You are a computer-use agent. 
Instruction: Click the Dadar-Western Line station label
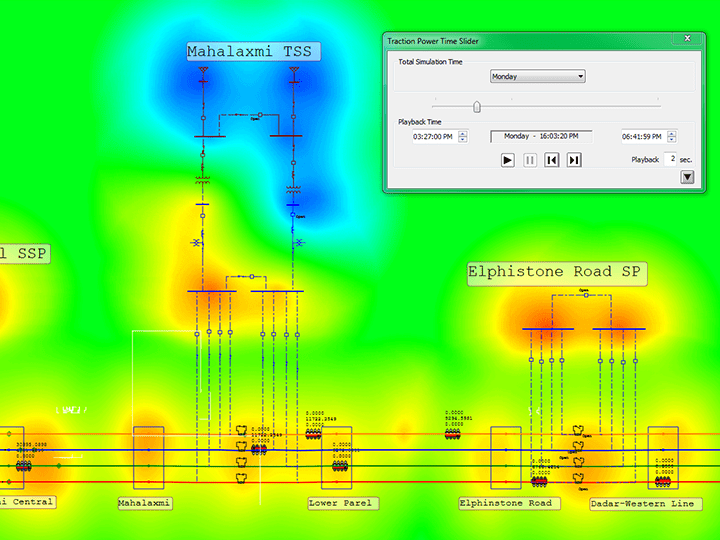[x=641, y=503]
